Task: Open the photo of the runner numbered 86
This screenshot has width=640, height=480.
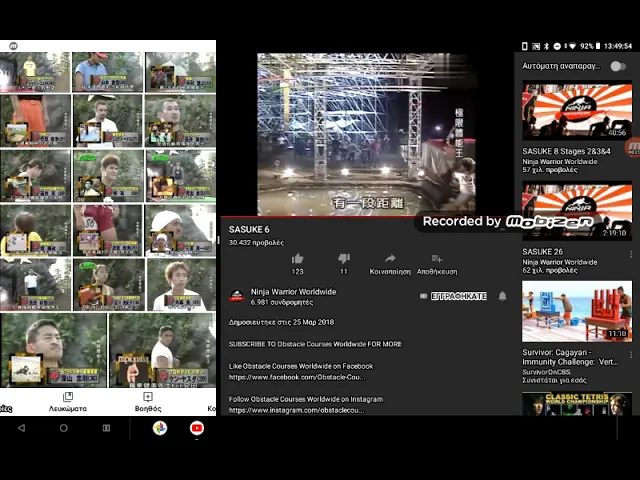Action: (x=108, y=231)
